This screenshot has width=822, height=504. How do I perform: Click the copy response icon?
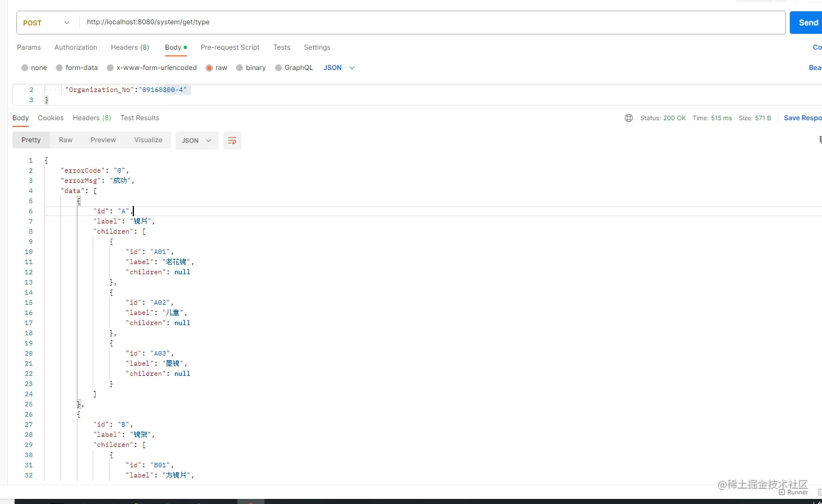coord(820,139)
